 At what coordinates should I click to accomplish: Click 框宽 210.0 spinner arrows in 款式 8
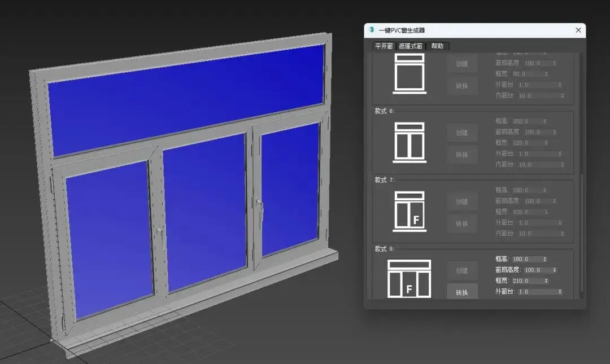546,281
